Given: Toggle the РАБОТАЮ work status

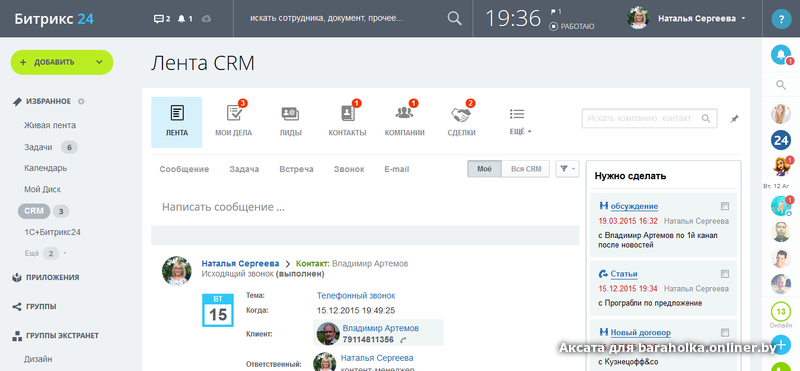Looking at the screenshot, I should pyautogui.click(x=572, y=27).
